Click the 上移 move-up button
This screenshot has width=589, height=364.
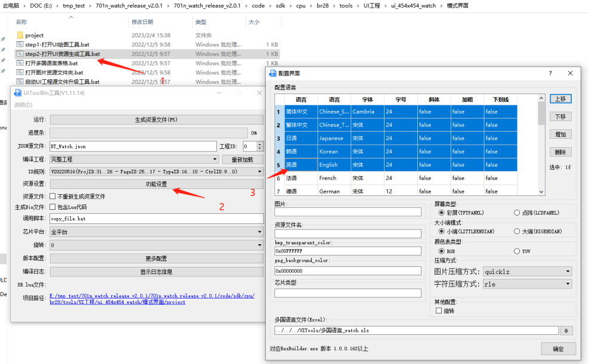click(560, 99)
